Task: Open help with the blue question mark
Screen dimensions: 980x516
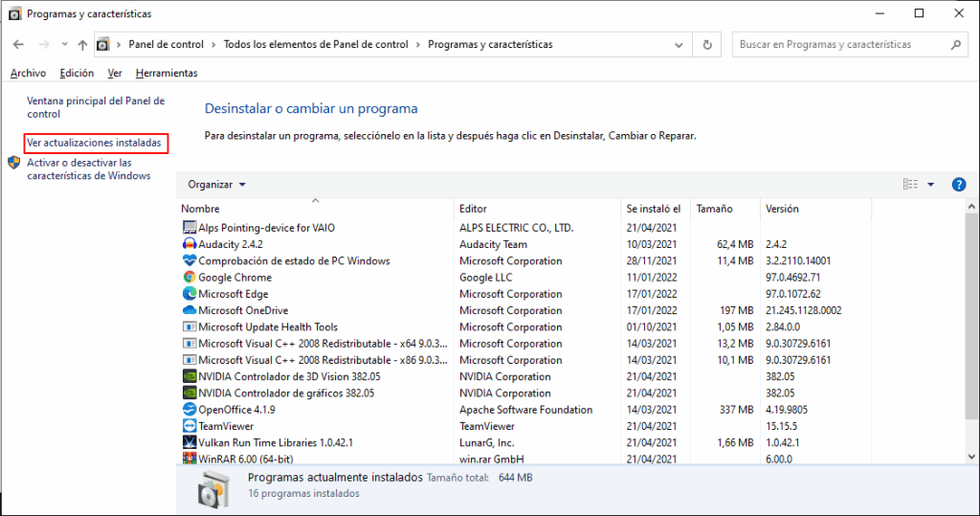Action: pos(959,185)
